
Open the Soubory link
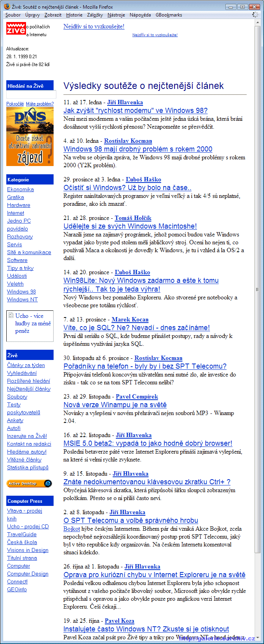pos(17,397)
